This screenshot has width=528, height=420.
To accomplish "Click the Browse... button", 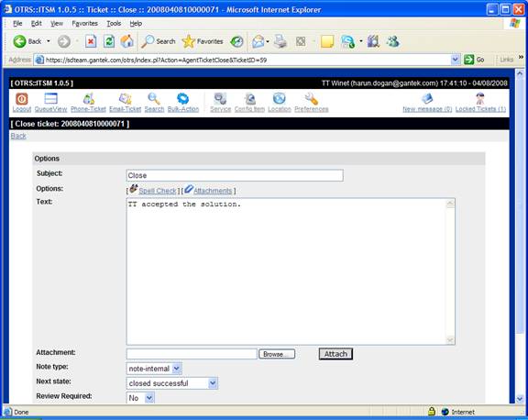I will 277,354.
